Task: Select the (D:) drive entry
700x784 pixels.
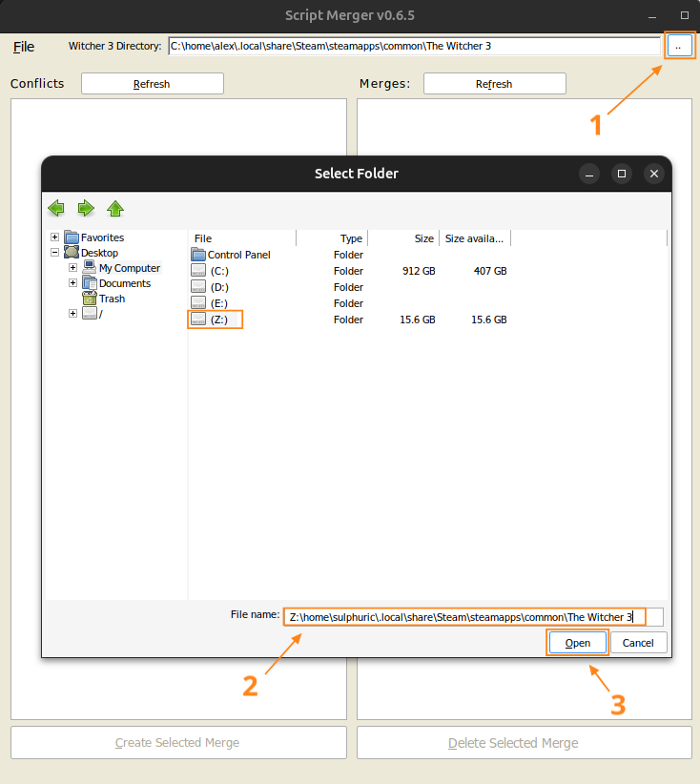Action: [x=219, y=287]
